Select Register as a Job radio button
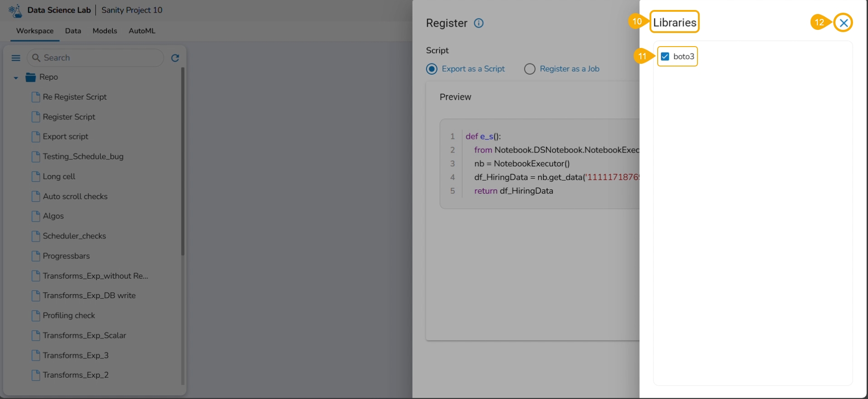The image size is (868, 399). (530, 69)
